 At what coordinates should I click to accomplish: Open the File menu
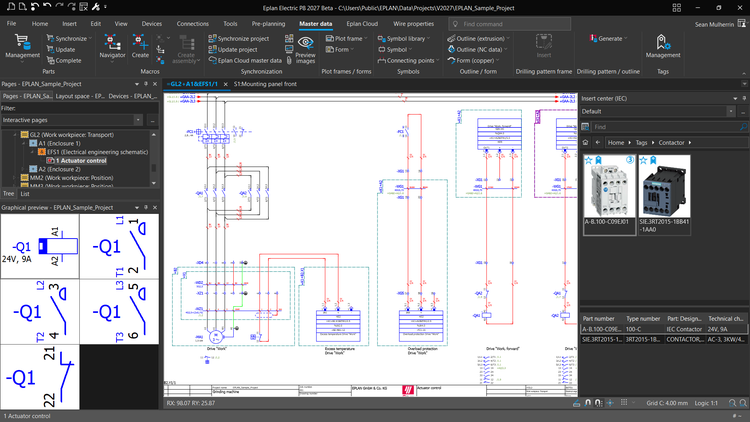(x=11, y=23)
